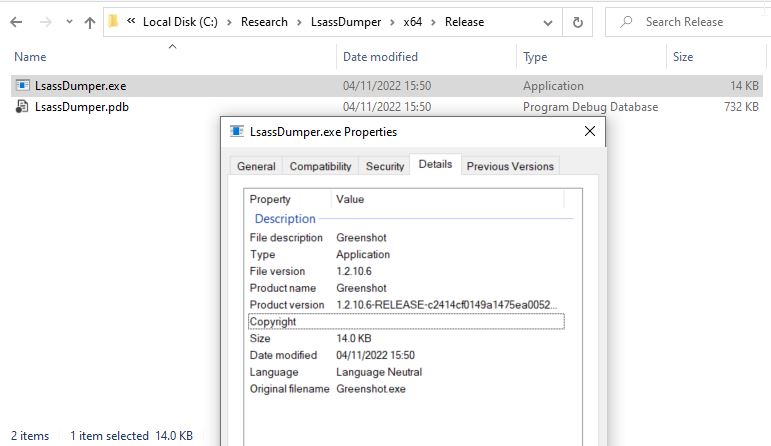
Task: Sort by Size column header
Action: point(683,57)
